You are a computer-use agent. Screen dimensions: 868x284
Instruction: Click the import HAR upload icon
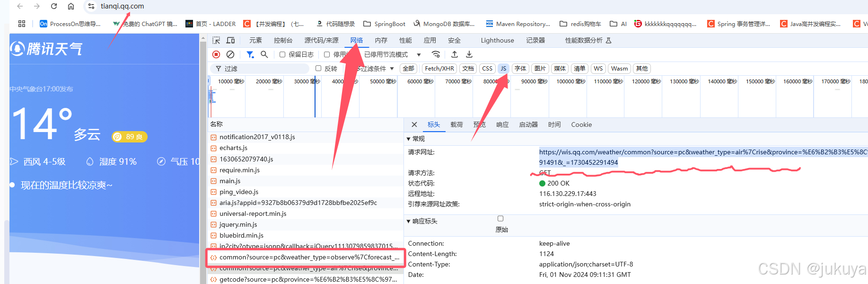pyautogui.click(x=455, y=54)
